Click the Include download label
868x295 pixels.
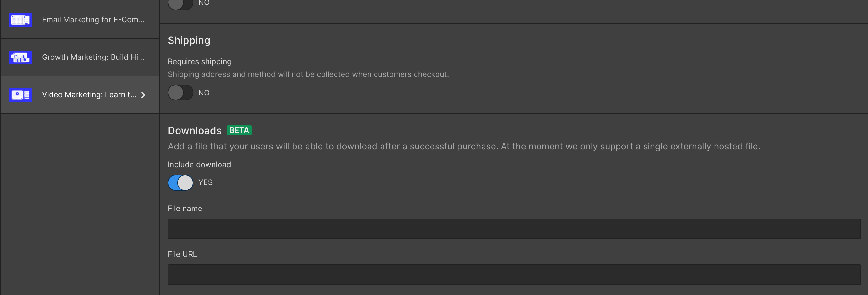(x=199, y=165)
